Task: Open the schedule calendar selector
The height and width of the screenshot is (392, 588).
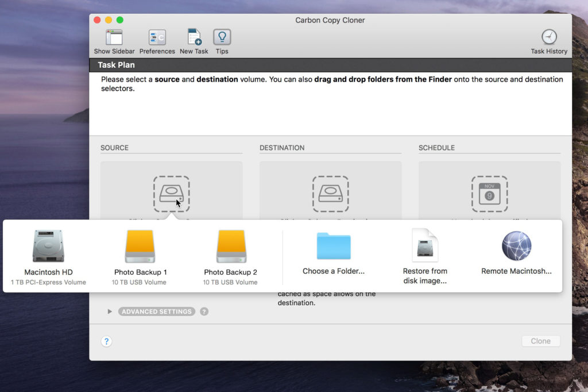Action: pyautogui.click(x=489, y=194)
